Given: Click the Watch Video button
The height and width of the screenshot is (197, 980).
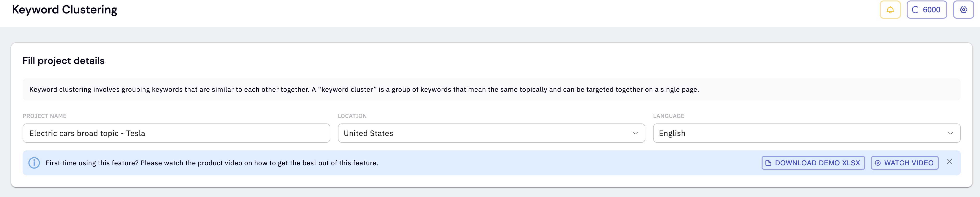Looking at the screenshot, I should [905, 163].
